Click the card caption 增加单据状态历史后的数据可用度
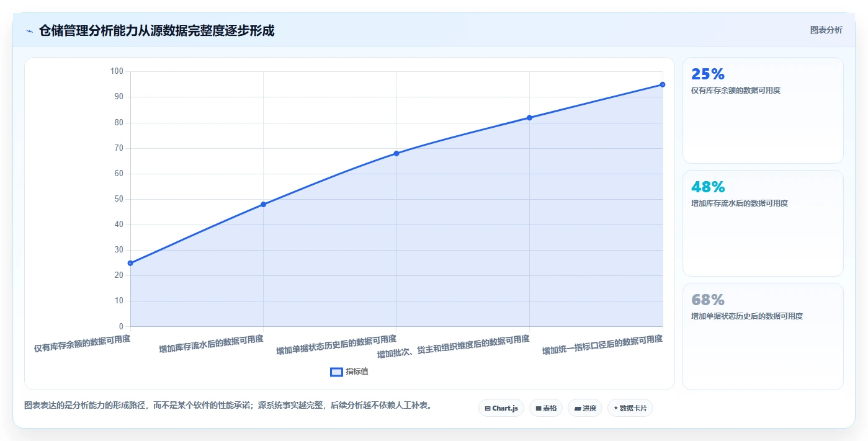Screen dimensions: 868x441 coord(747,316)
